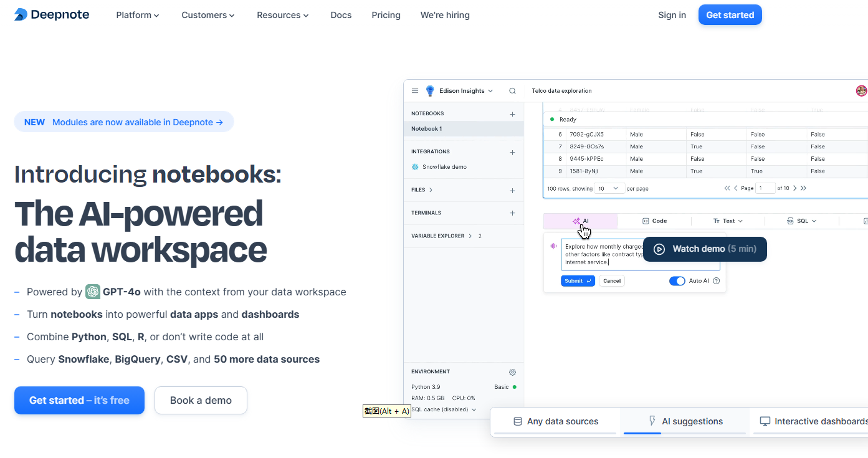Select Notebook 1 in the sidebar

pos(464,129)
